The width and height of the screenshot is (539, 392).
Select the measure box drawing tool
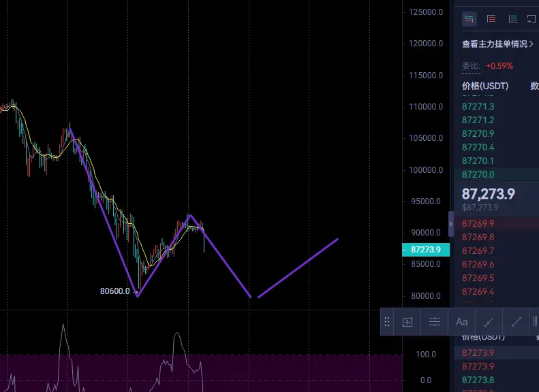[407, 322]
